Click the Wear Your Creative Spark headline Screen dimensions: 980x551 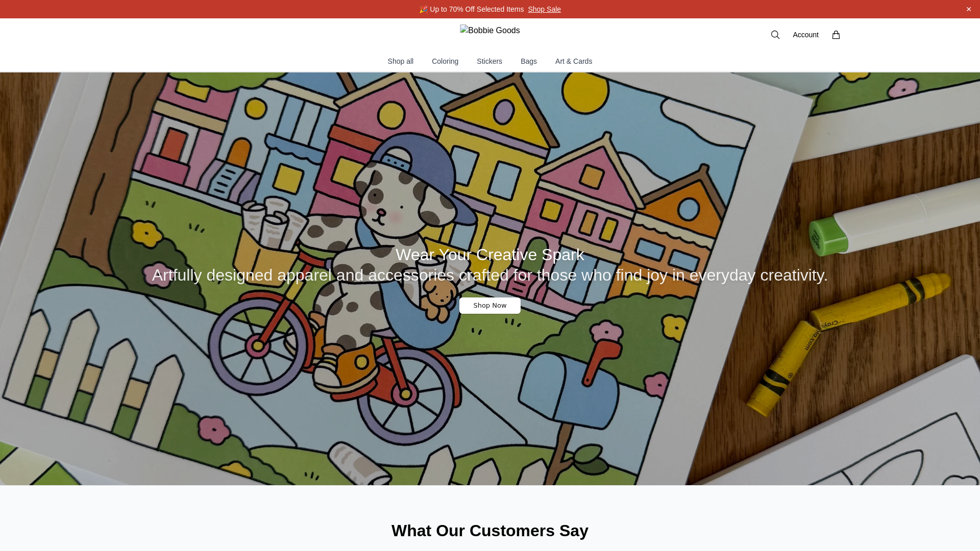click(x=490, y=255)
